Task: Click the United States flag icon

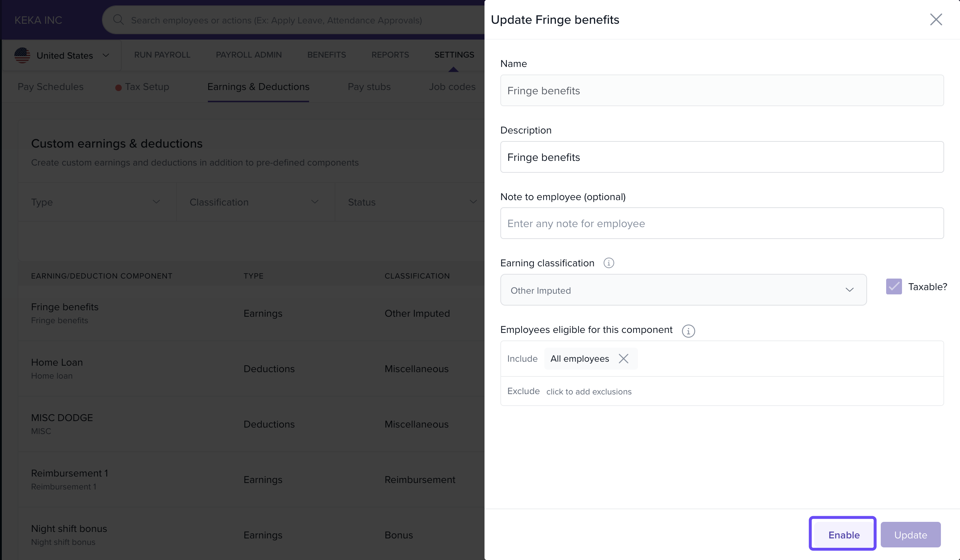Action: (x=22, y=55)
